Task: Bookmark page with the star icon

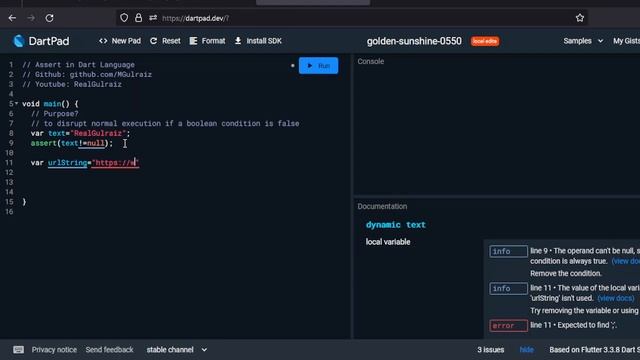Action: [580, 18]
